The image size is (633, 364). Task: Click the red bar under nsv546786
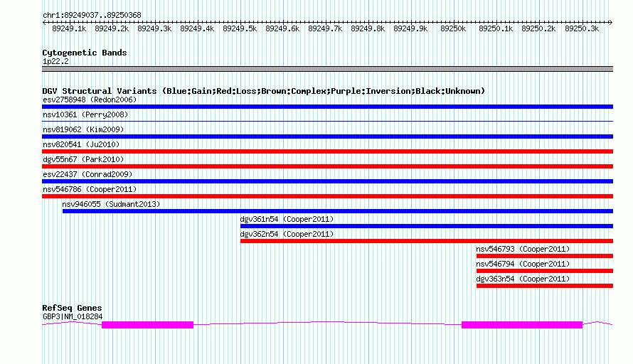click(x=327, y=196)
